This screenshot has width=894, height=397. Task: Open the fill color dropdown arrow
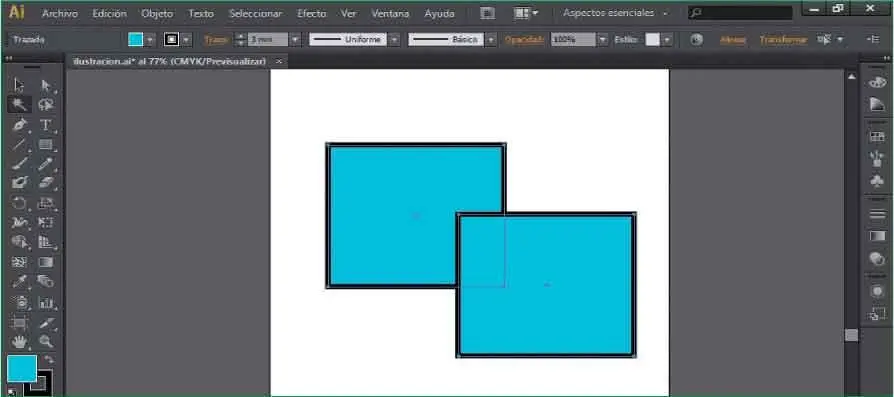coord(150,40)
